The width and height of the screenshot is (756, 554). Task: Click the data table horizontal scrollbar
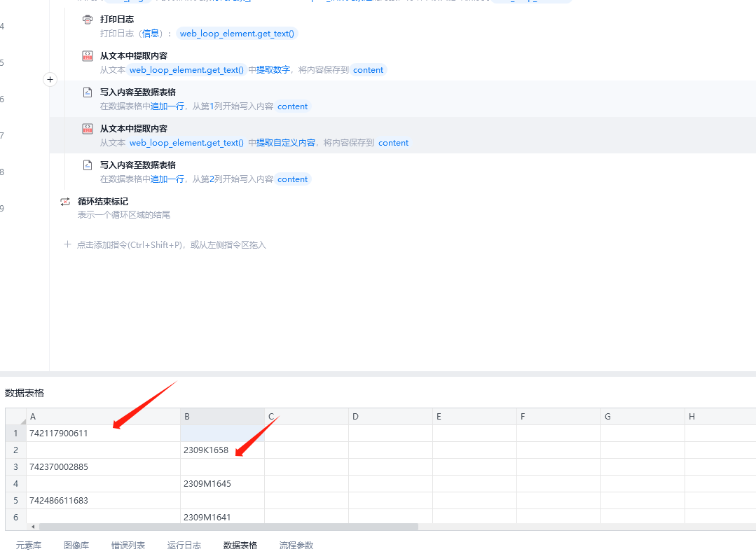(x=228, y=527)
